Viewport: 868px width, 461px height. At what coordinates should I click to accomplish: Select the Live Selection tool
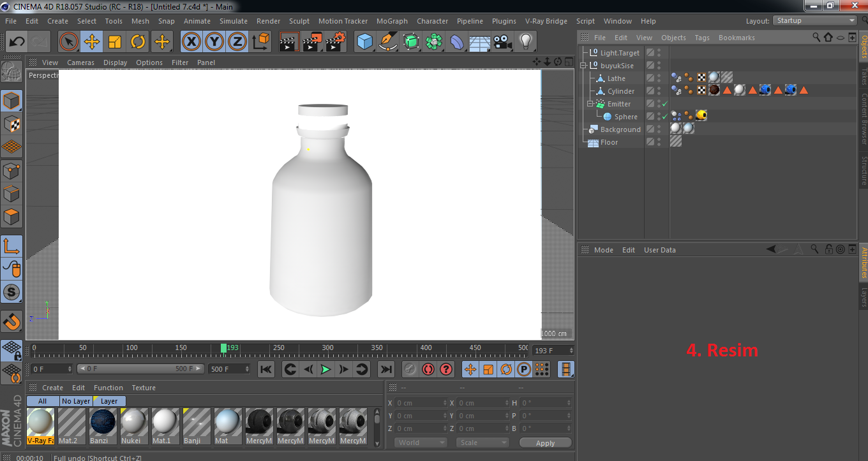69,42
